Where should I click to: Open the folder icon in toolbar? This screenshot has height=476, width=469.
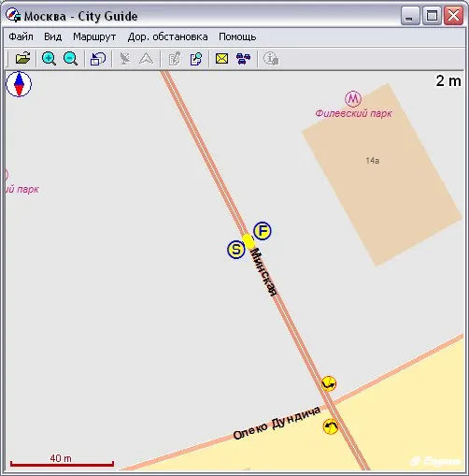click(x=23, y=58)
